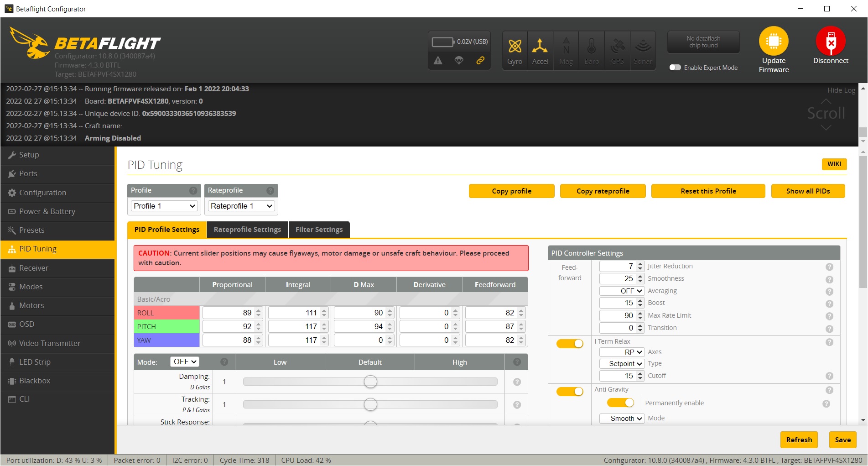Click Show all PIDs button
The width and height of the screenshot is (868, 466).
click(808, 191)
